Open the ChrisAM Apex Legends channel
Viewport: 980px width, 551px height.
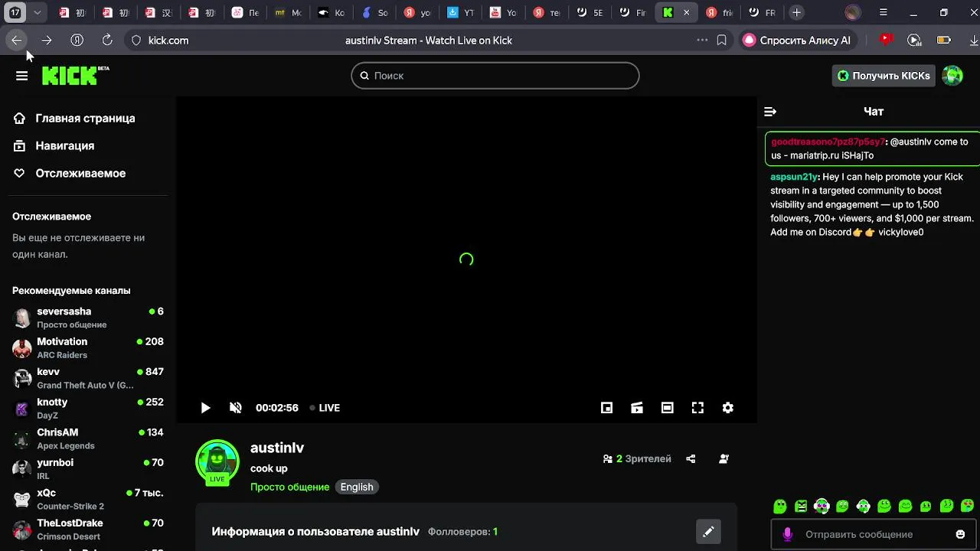pos(88,439)
